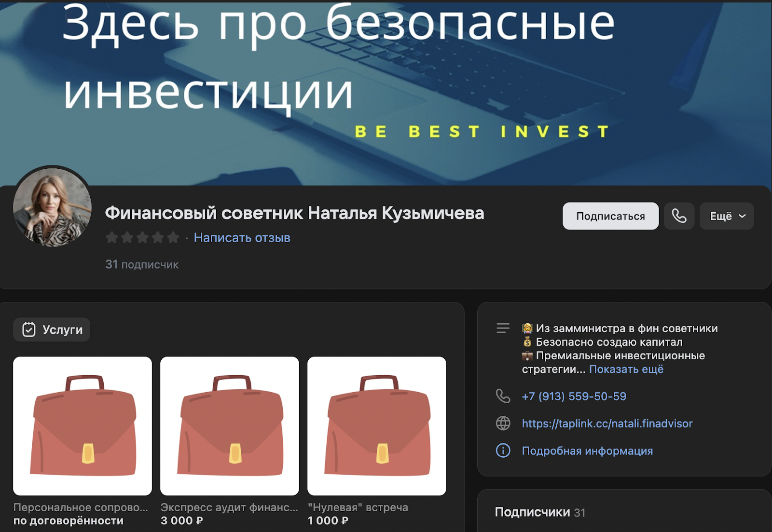Select the first rating star
772x532 pixels.
pos(112,238)
